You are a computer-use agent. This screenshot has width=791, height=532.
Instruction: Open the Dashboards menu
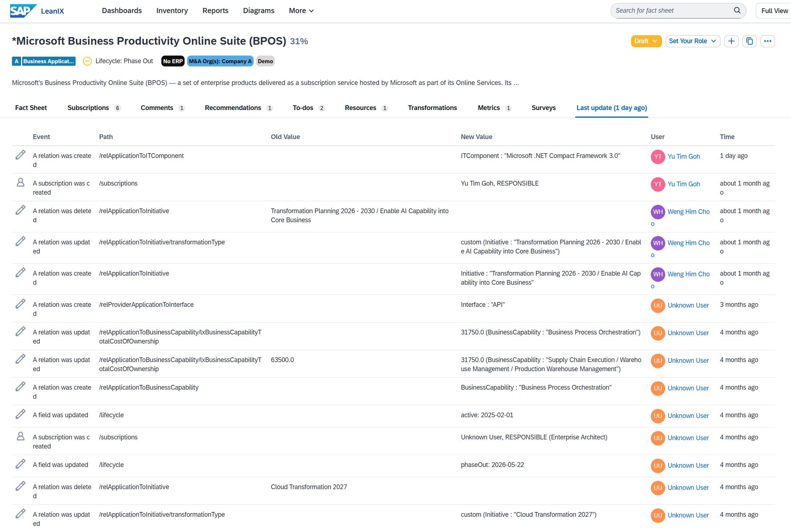122,11
